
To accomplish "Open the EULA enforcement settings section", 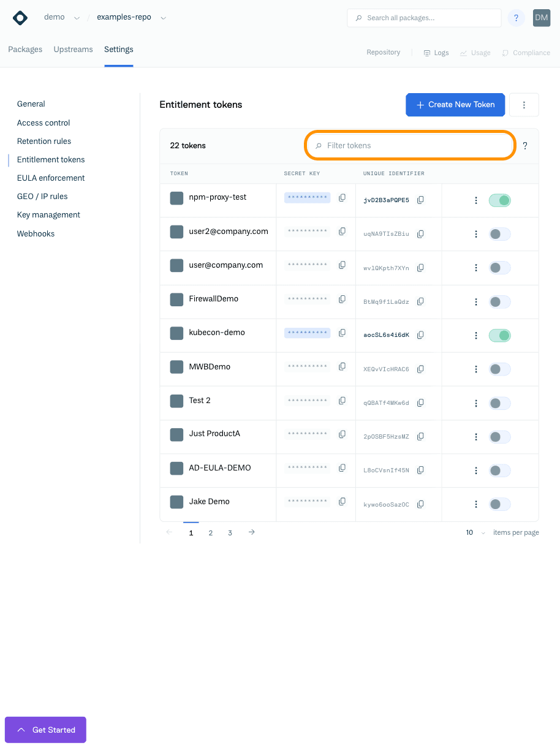I will coord(50,178).
